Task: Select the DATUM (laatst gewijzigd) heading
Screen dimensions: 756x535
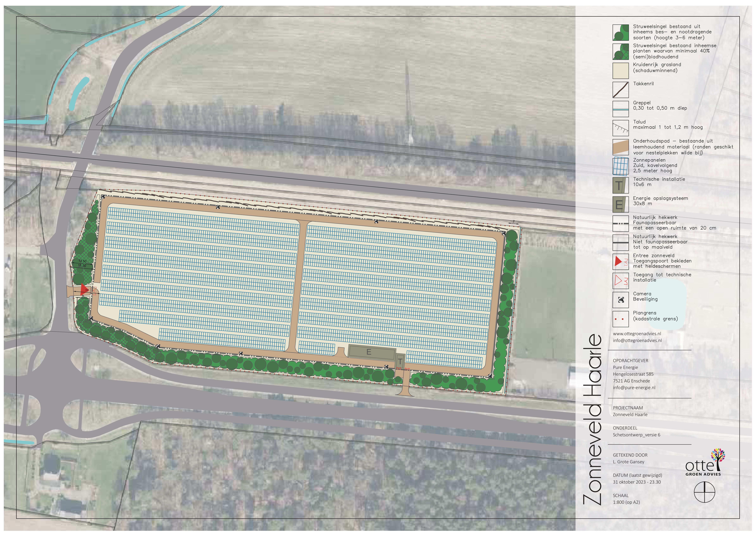Action: pyautogui.click(x=637, y=475)
